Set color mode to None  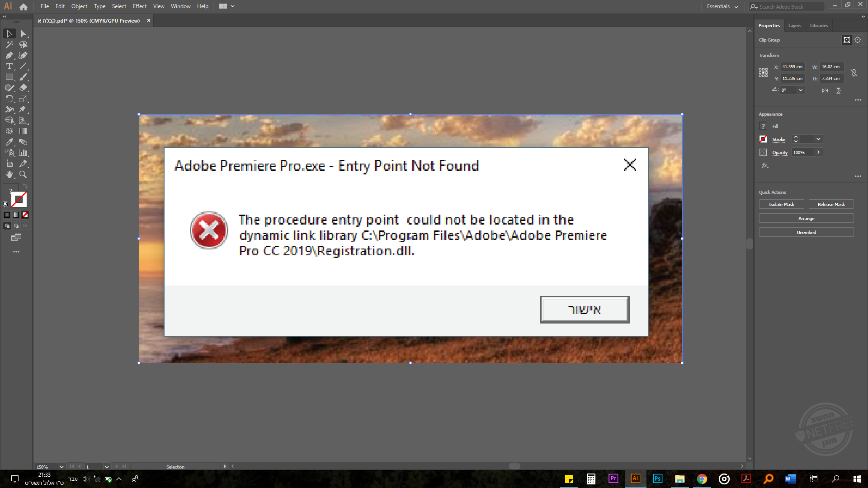[25, 215]
